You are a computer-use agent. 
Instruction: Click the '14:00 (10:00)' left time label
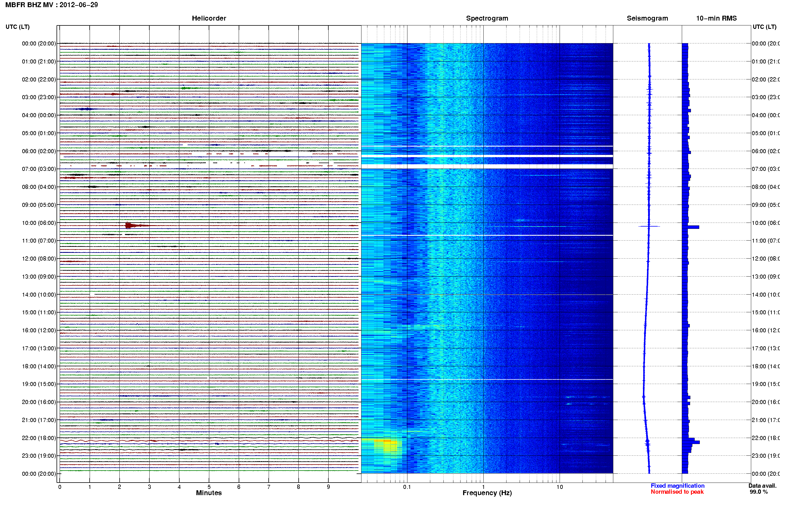click(x=39, y=295)
